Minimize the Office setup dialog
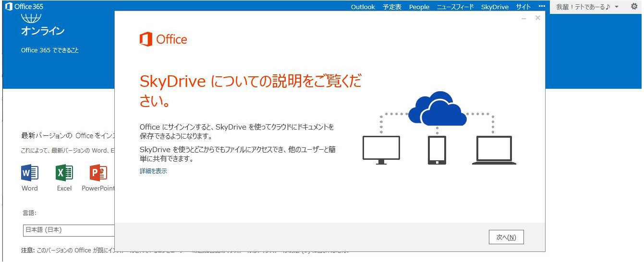 [524, 18]
